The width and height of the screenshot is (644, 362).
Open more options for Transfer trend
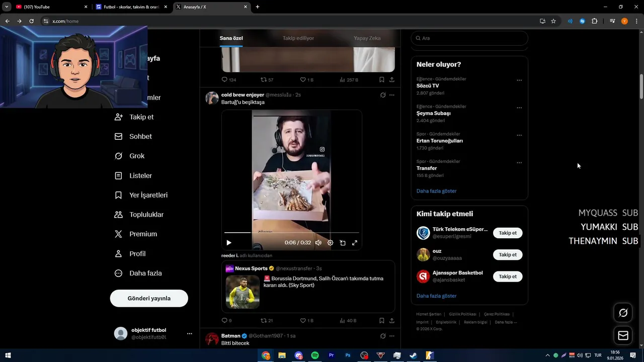point(519,163)
